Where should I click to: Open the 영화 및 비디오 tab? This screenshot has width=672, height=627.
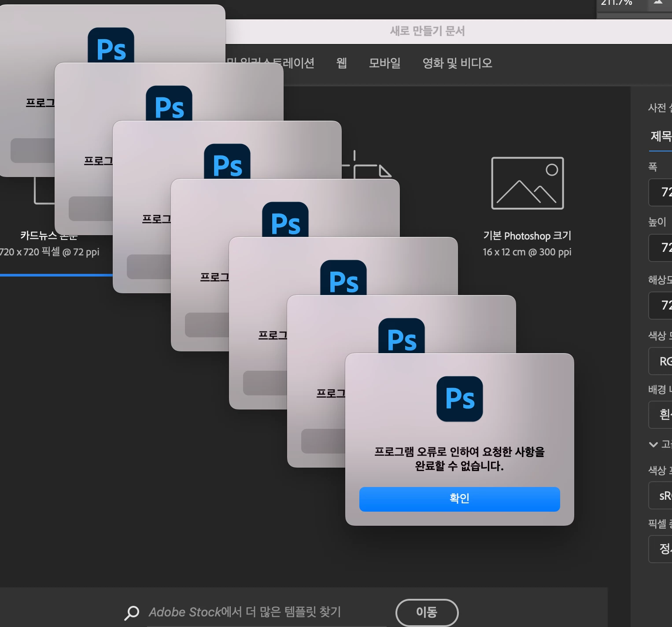pos(457,63)
